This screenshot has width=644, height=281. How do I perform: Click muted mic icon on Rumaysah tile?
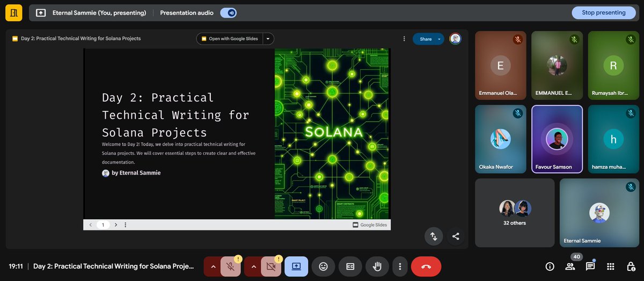pyautogui.click(x=631, y=39)
